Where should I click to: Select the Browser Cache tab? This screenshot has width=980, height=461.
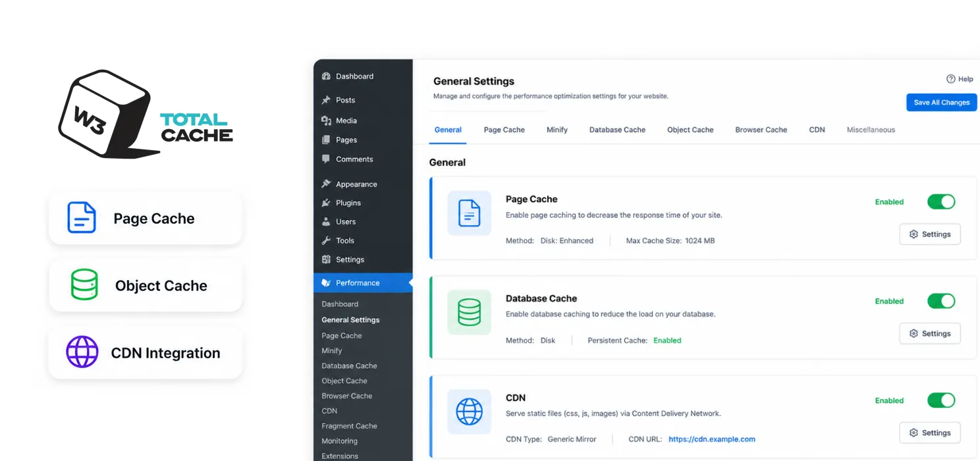(761, 130)
